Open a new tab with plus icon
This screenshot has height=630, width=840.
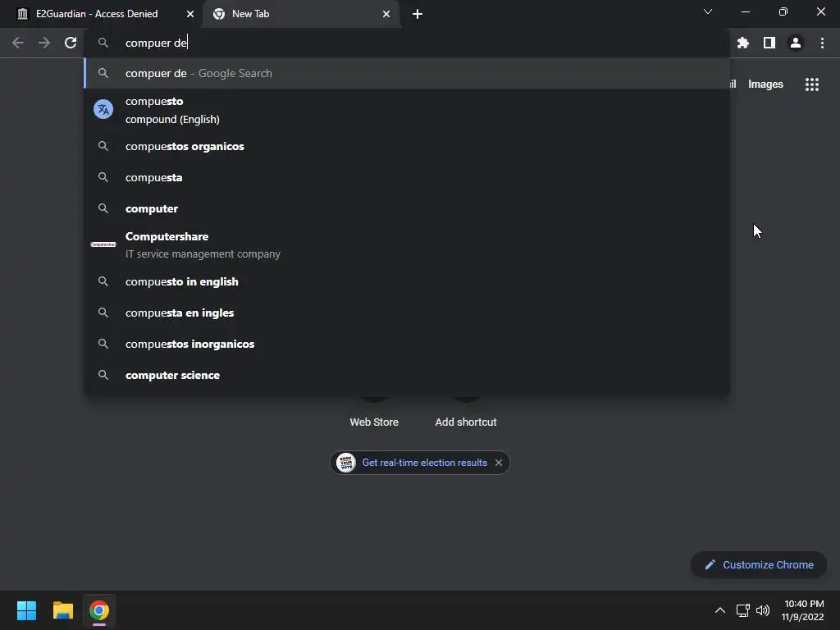418,14
